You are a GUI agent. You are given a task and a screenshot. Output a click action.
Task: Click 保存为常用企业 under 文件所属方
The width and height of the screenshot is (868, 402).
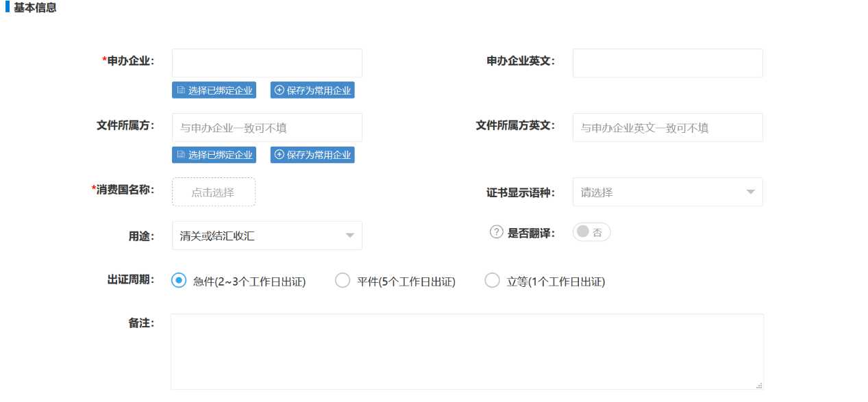tap(312, 155)
